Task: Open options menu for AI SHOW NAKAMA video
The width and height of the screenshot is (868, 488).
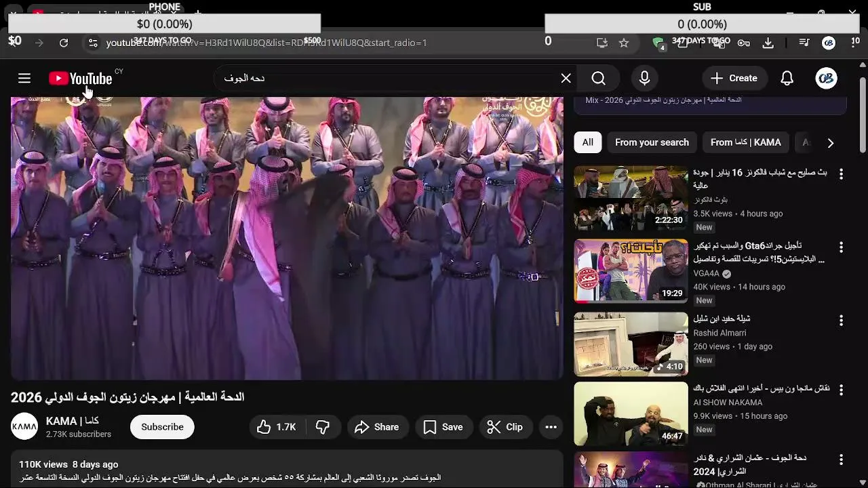Action: click(841, 390)
